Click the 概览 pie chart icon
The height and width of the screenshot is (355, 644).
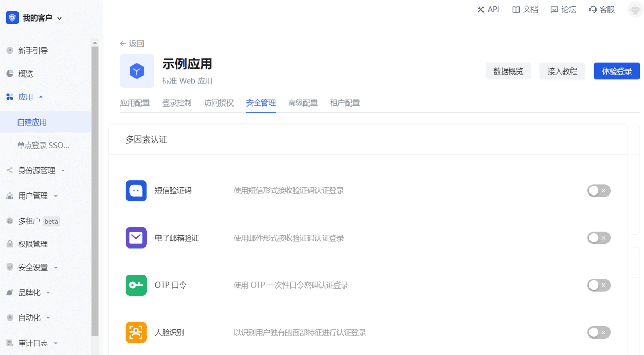[x=10, y=74]
